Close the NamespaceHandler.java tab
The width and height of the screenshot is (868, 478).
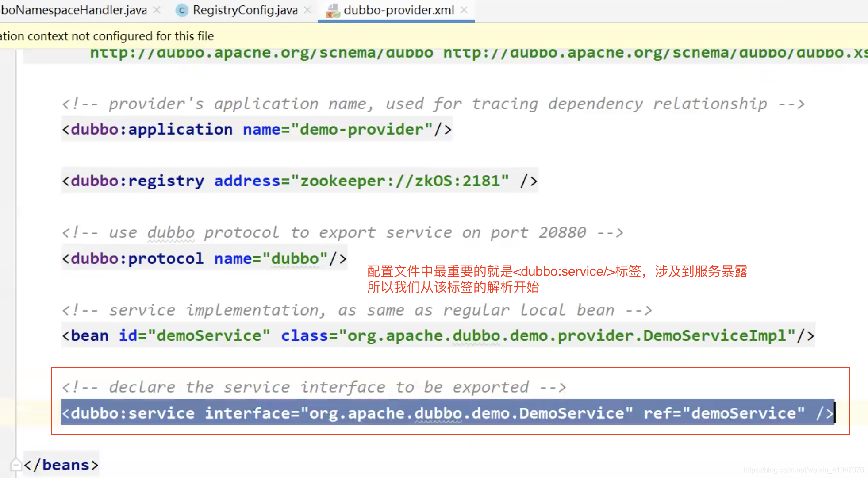point(157,10)
